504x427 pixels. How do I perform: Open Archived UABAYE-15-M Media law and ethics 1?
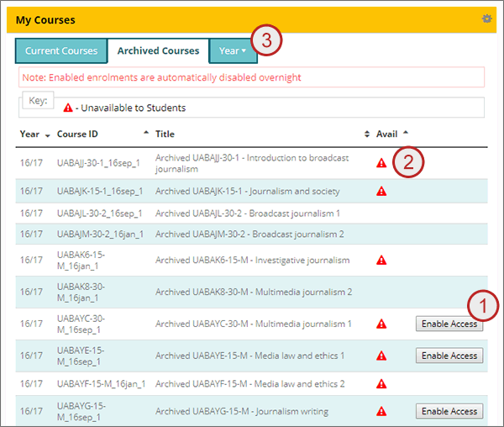coord(249,356)
